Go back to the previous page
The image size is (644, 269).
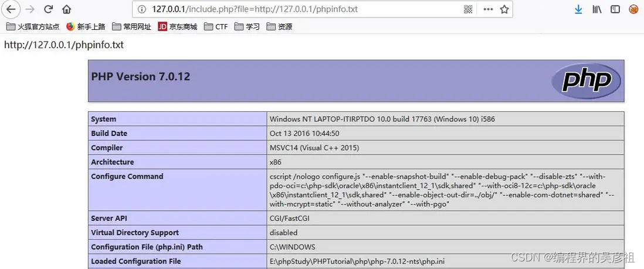click(11, 9)
